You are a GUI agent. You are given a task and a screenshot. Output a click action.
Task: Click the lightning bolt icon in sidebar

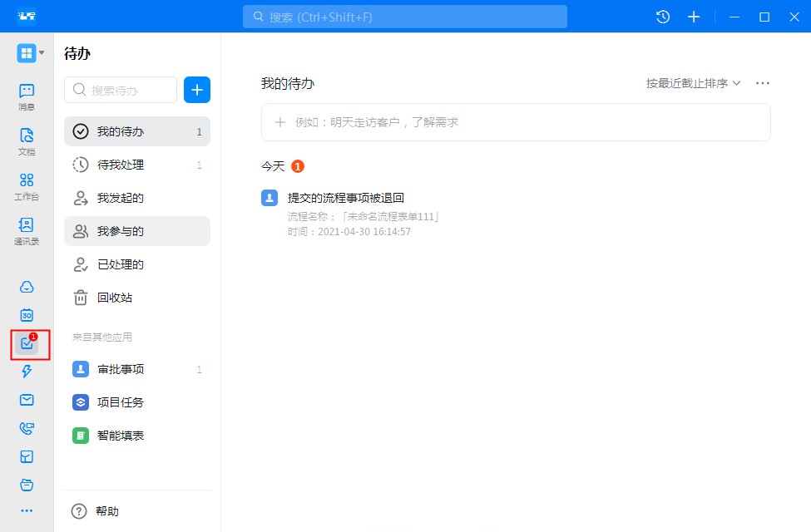point(27,372)
